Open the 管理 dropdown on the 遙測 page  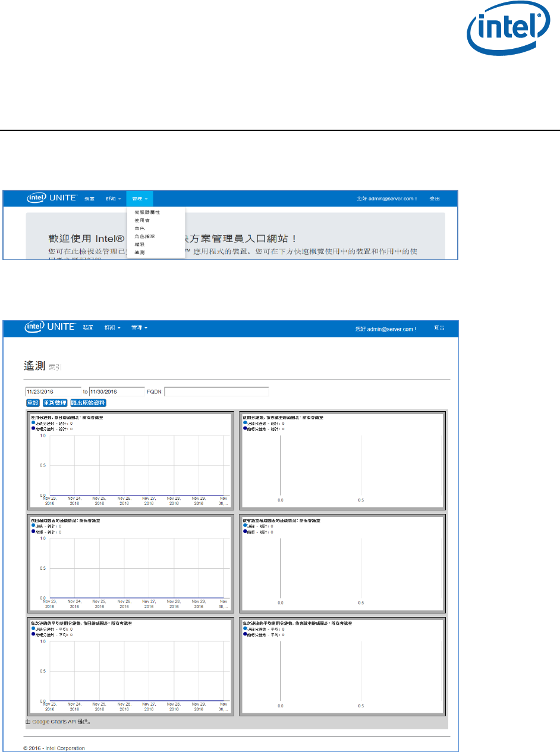pos(139,328)
